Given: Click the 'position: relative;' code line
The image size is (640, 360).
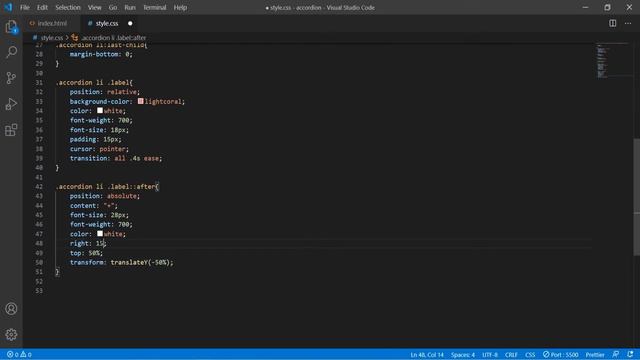Looking at the screenshot, I should [x=104, y=92].
